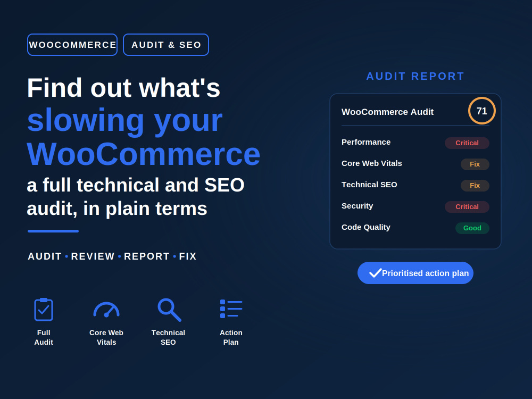Click the Action Plan label under list icon
The width and height of the screenshot is (532, 399).
point(231,337)
